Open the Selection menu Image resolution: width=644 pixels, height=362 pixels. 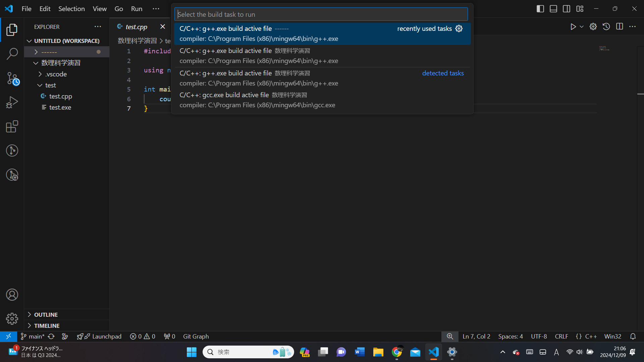[71, 9]
